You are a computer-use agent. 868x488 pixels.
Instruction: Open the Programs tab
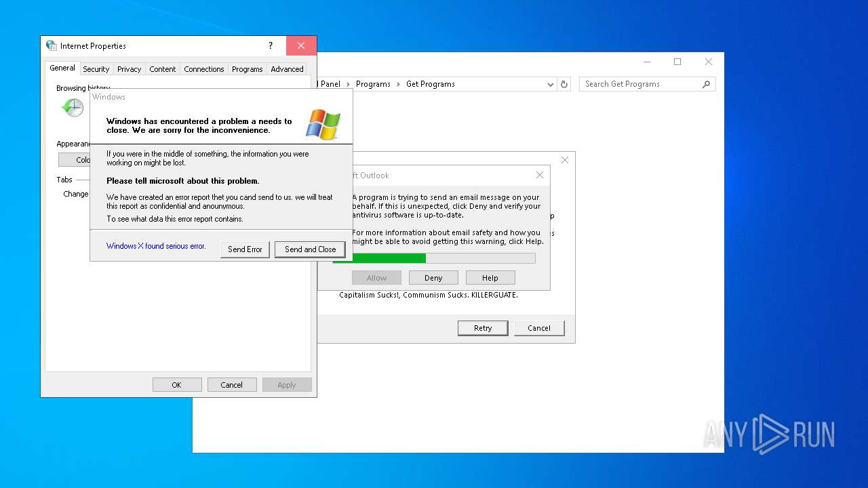pos(247,69)
